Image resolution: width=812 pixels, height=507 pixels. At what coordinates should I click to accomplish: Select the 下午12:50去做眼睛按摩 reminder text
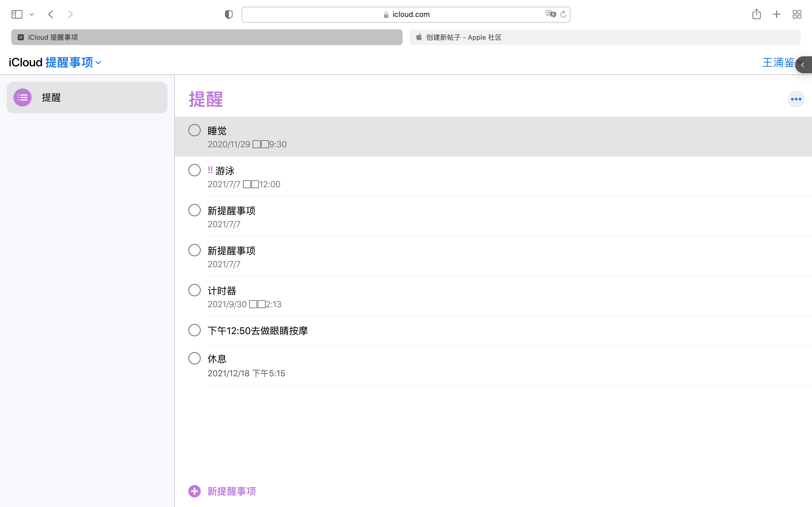point(257,331)
